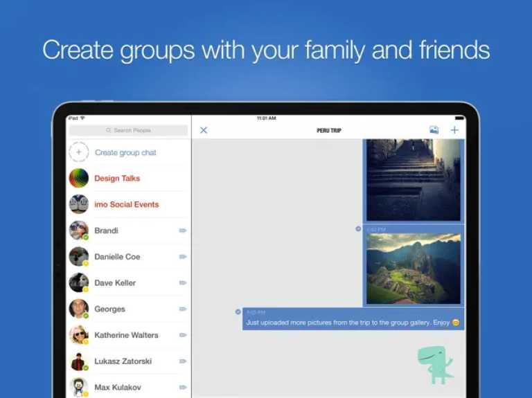Open the Design Talks group chat
This screenshot has width=532, height=398.
117,179
